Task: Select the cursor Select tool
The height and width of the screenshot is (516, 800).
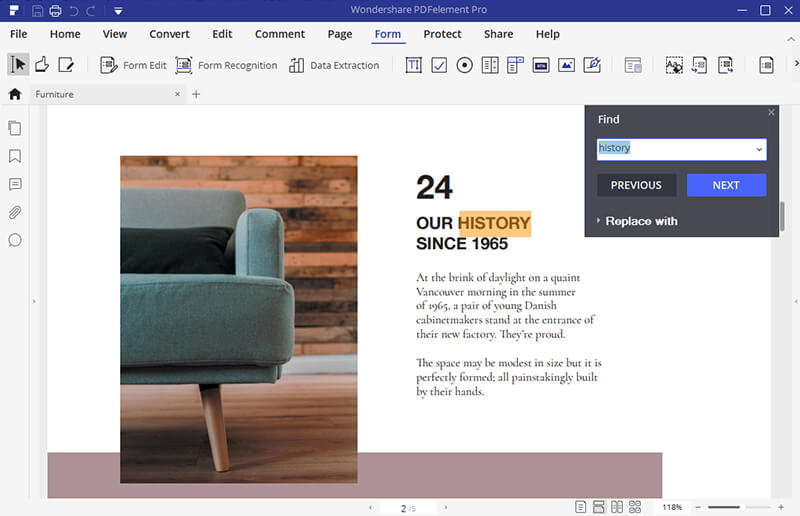Action: (18, 65)
